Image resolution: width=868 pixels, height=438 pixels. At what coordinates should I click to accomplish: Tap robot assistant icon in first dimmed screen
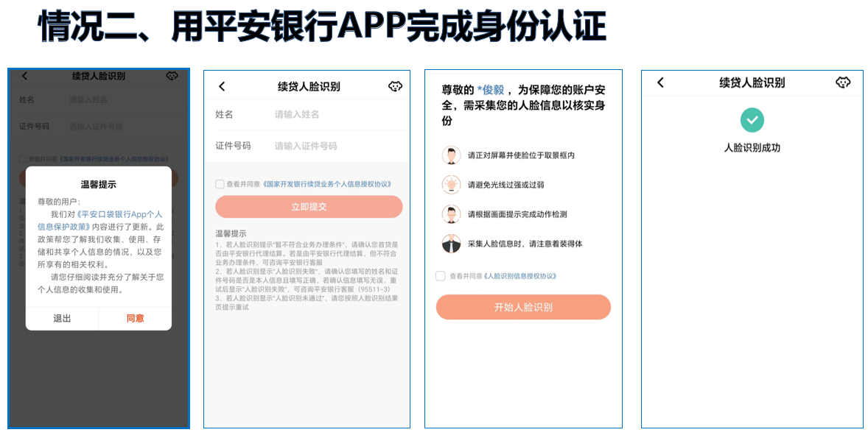coord(172,77)
